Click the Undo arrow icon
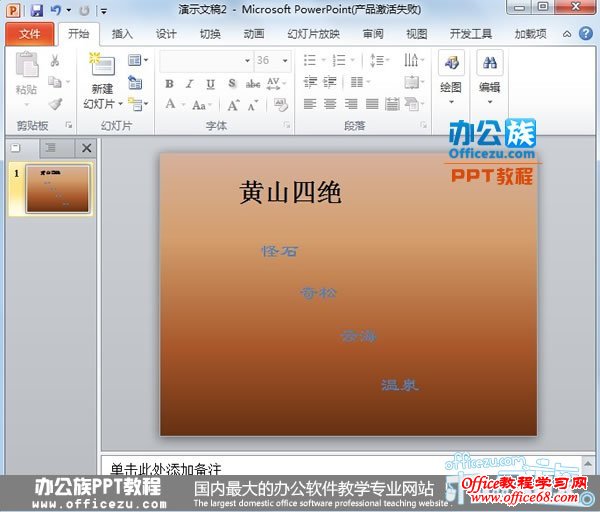Viewport: 600px width, 512px height. click(x=56, y=10)
